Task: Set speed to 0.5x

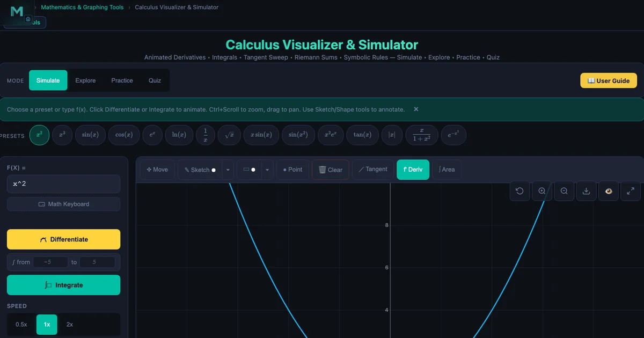Action: [21, 325]
